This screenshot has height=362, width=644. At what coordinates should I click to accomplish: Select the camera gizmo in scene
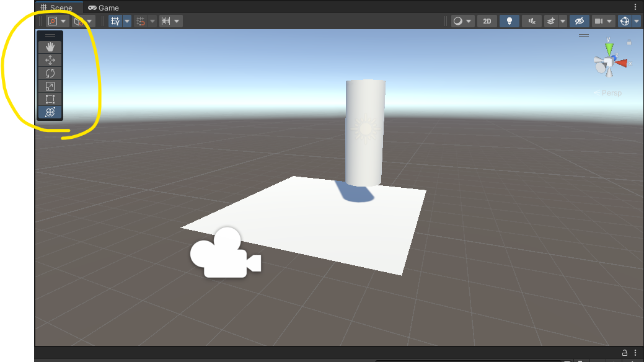[x=226, y=253]
